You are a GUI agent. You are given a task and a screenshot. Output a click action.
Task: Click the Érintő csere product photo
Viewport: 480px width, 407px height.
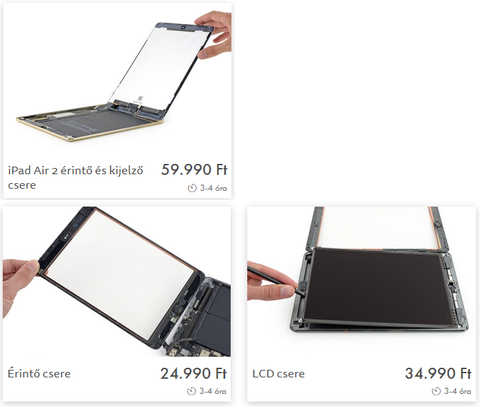click(117, 282)
